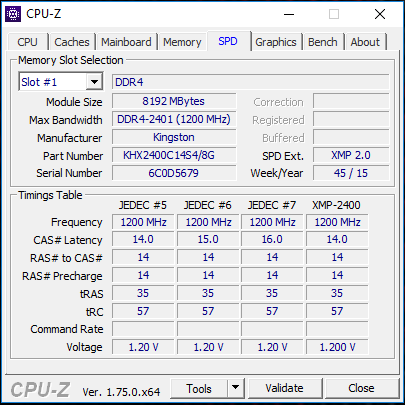405x405 pixels.
Task: Switch to the Caches tab
Action: pyautogui.click(x=72, y=42)
